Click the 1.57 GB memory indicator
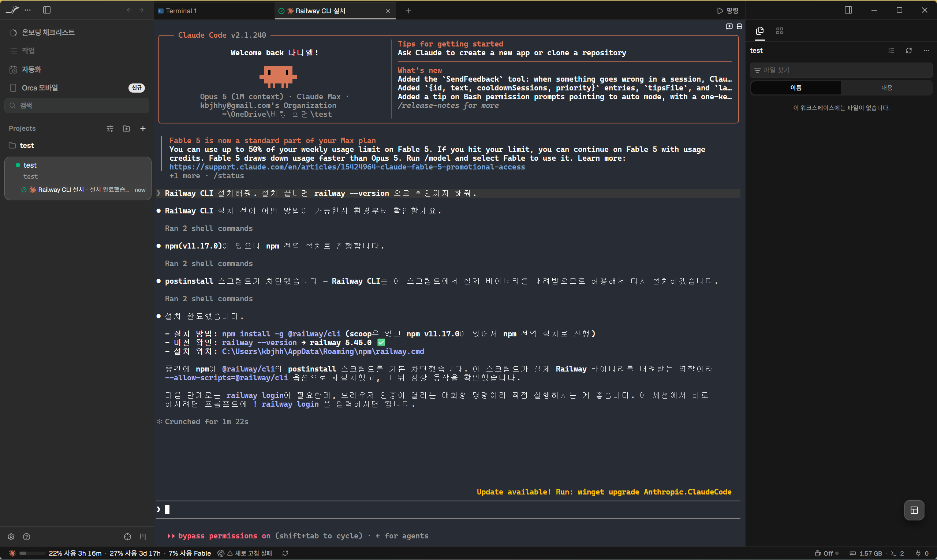 (866, 553)
